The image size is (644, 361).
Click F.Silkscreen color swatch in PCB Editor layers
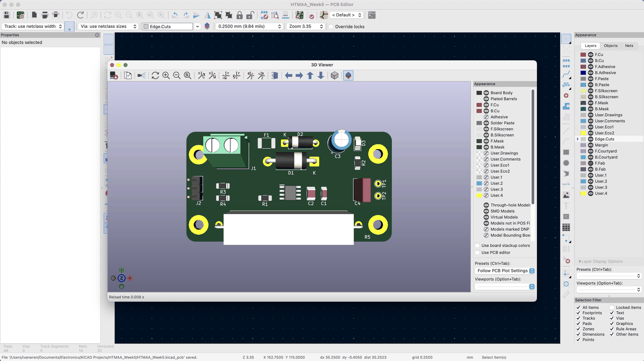pyautogui.click(x=583, y=91)
